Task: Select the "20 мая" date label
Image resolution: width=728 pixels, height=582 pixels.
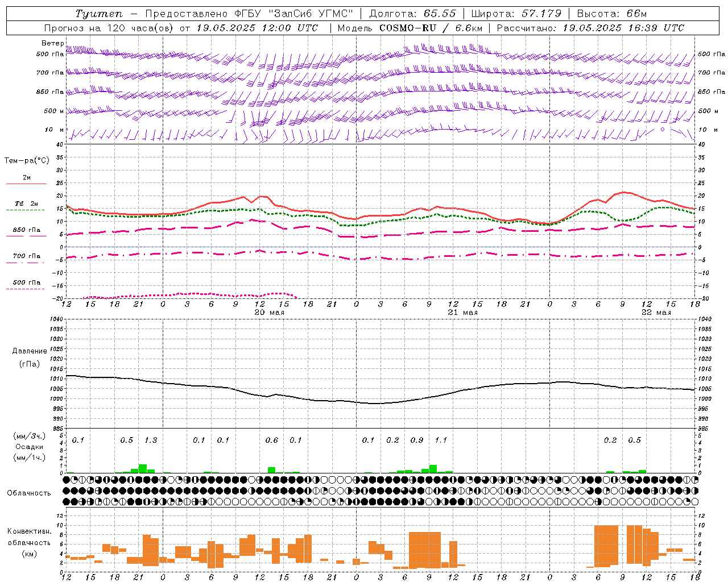Action: pyautogui.click(x=269, y=312)
